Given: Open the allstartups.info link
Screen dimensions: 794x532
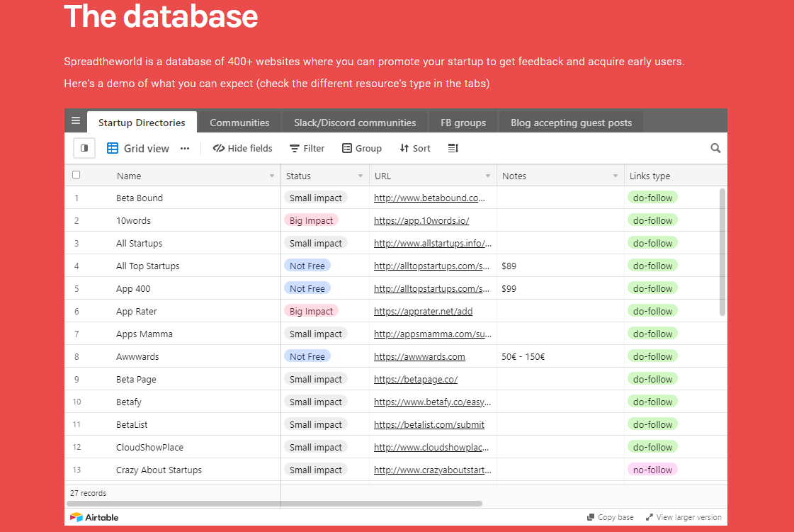Looking at the screenshot, I should click(x=433, y=243).
